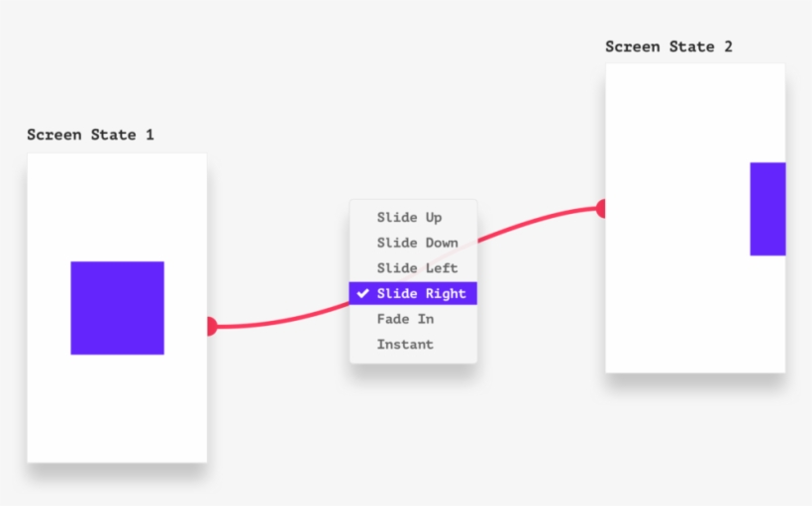Select Slide Up transition option
Viewport: 812px width, 506px height.
click(x=409, y=218)
